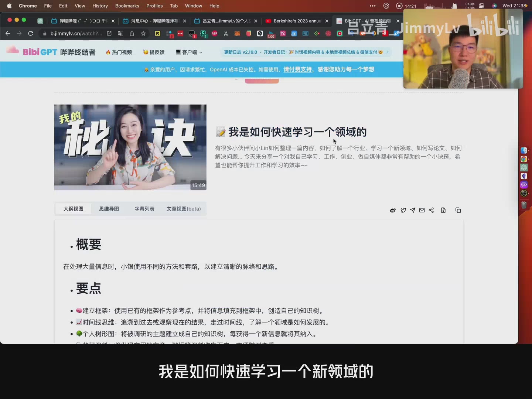Viewport: 532px width, 399px height.
Task: Download the summary as a file
Action: tap(443, 210)
